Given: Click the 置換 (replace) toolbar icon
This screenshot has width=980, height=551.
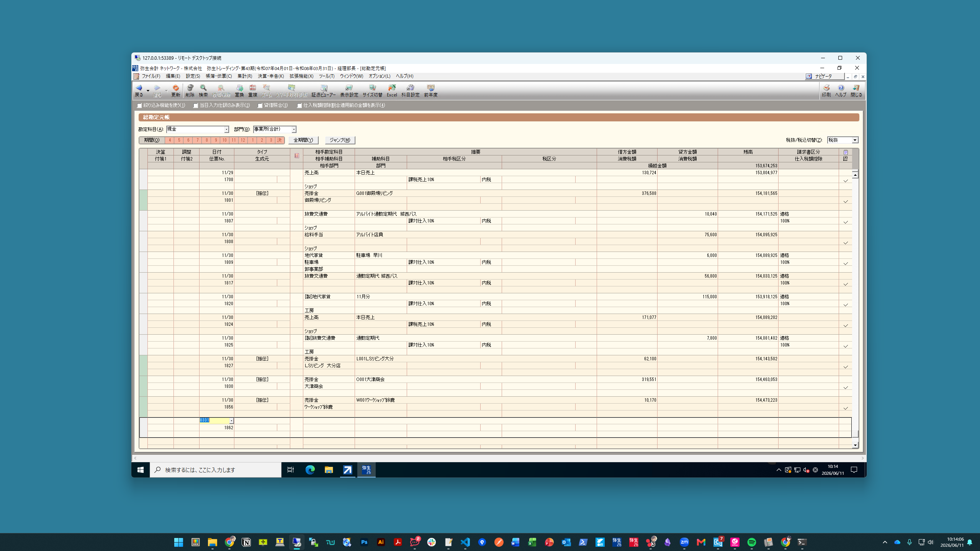Looking at the screenshot, I should pos(239,90).
